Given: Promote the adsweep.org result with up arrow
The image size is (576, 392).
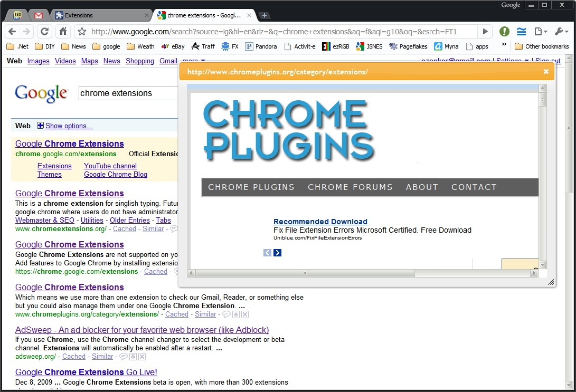Looking at the screenshot, I should coord(133,357).
